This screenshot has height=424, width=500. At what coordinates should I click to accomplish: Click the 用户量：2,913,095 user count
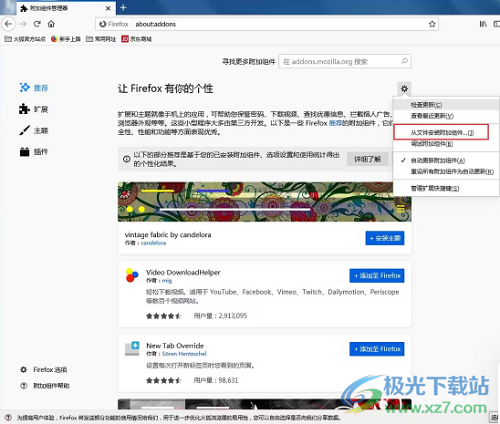click(x=220, y=316)
